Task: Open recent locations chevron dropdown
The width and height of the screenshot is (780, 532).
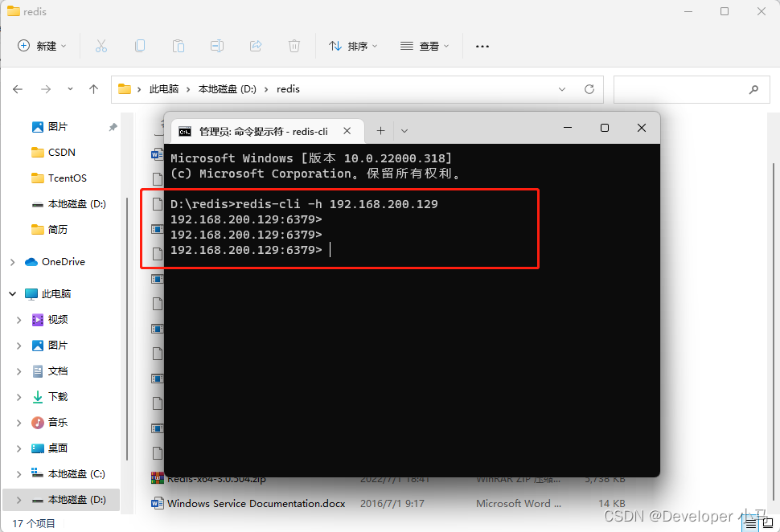Action: (x=70, y=89)
